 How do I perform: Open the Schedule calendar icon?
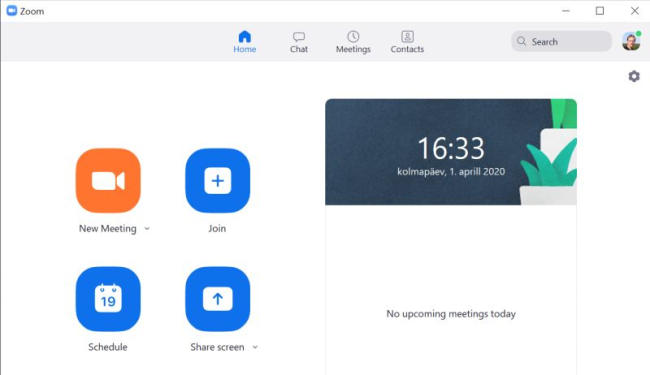(108, 299)
